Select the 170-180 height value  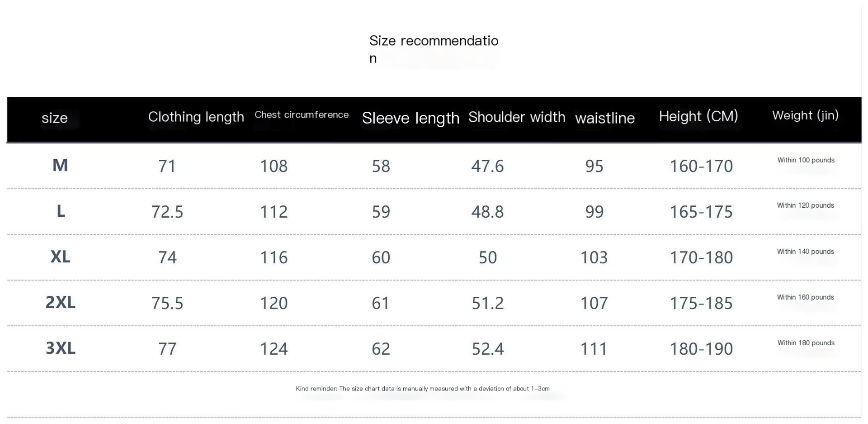tap(701, 257)
